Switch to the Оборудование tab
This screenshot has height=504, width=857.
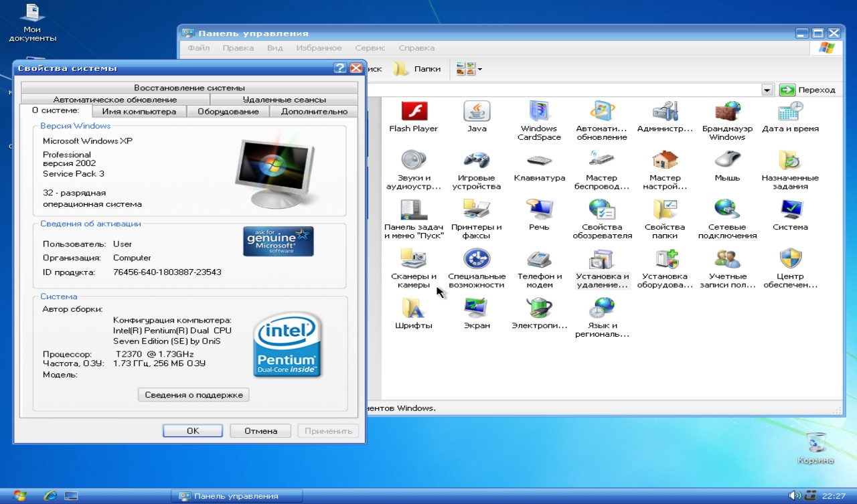tap(228, 112)
